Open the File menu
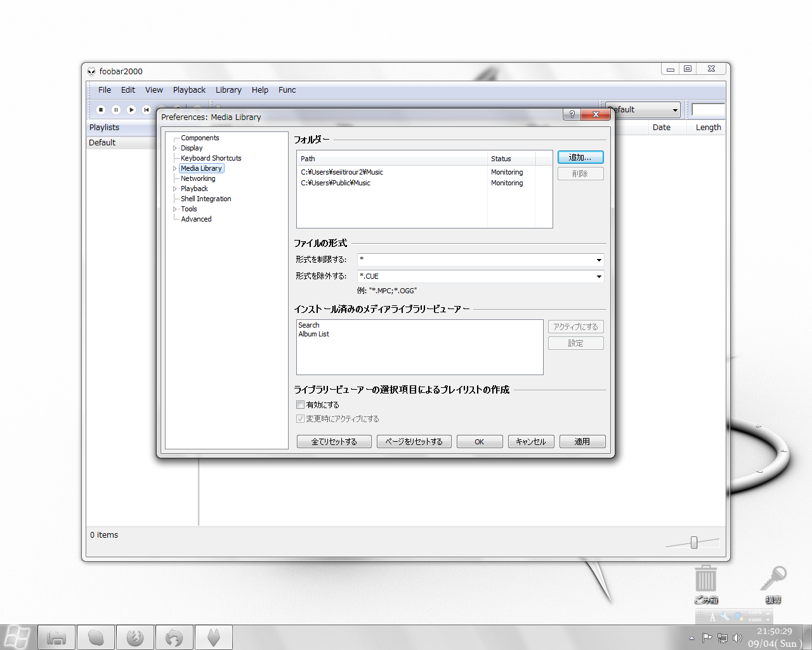 click(x=105, y=90)
